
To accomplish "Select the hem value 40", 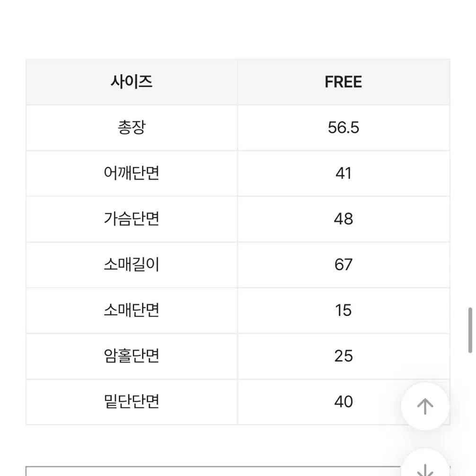I will (x=344, y=402).
